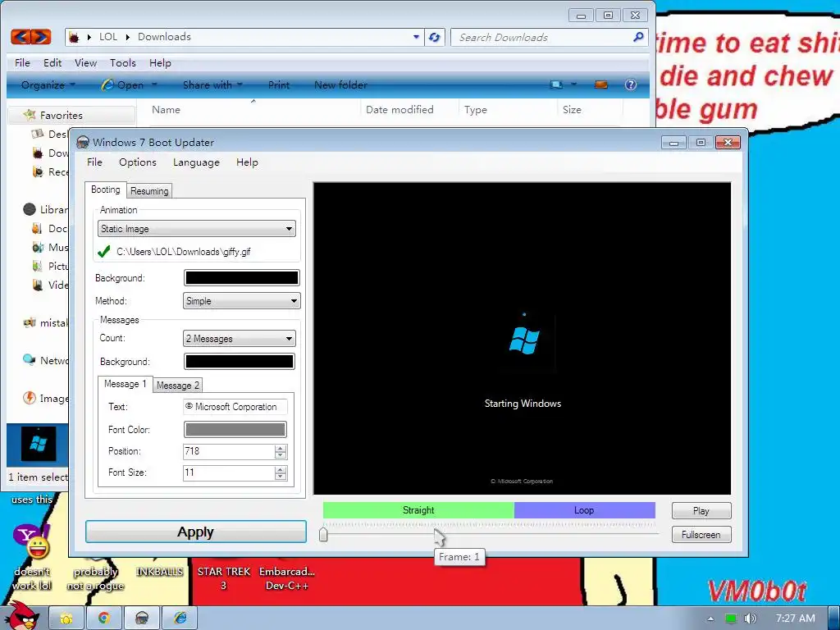Viewport: 840px width, 630px height.
Task: Open the Method Simple dropdown
Action: [242, 301]
